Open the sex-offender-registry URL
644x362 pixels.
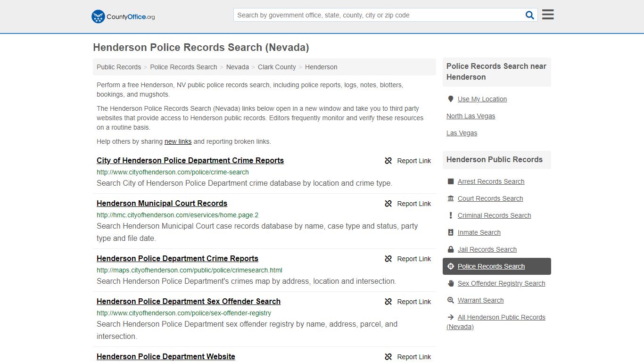pyautogui.click(x=184, y=313)
